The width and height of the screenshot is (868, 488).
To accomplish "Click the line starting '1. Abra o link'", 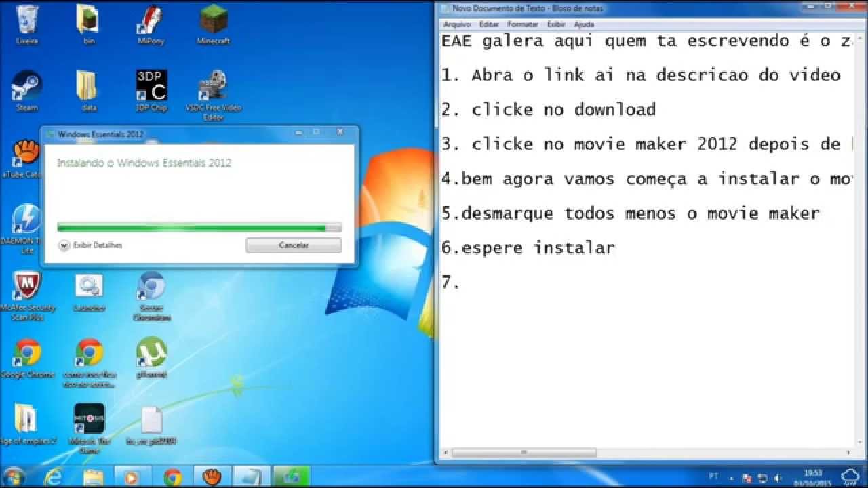I will pyautogui.click(x=642, y=75).
